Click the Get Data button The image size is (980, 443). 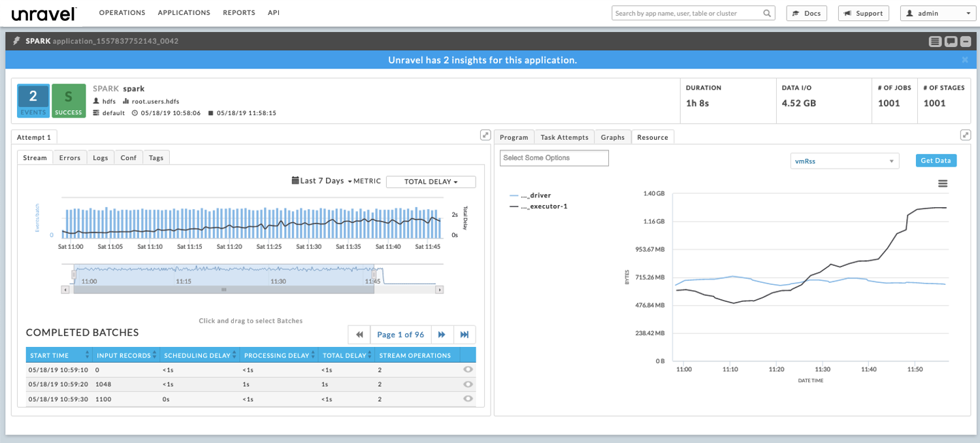tap(936, 161)
